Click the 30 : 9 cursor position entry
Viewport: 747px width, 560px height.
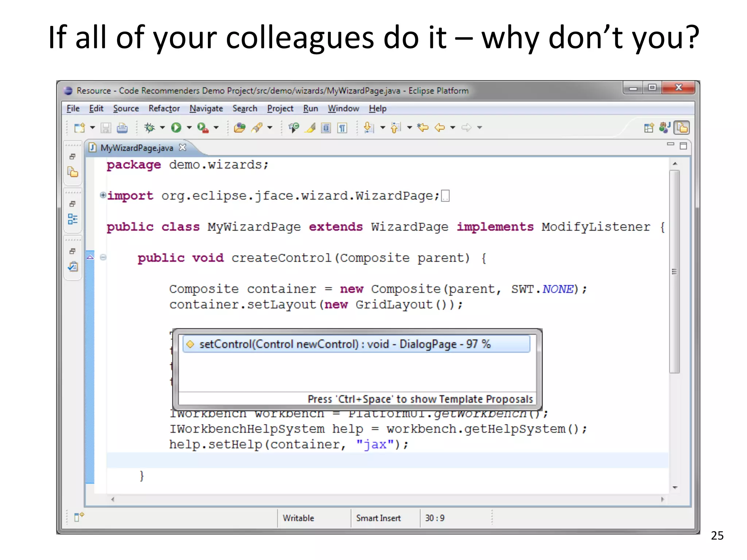[x=435, y=518]
